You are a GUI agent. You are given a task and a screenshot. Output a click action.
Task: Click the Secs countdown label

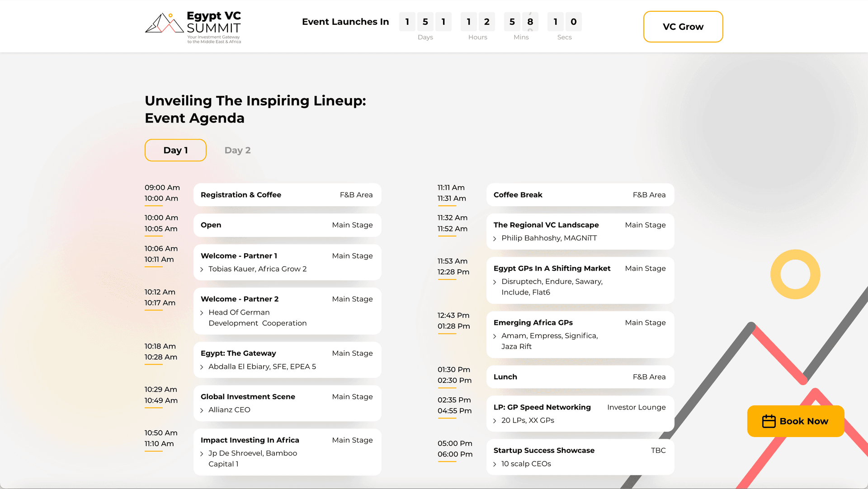click(565, 37)
